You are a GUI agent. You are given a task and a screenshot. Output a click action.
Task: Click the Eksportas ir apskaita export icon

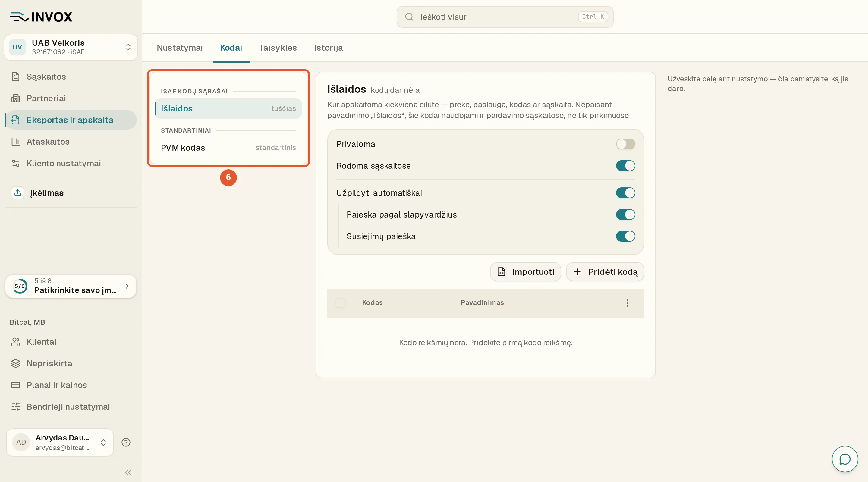pos(15,120)
